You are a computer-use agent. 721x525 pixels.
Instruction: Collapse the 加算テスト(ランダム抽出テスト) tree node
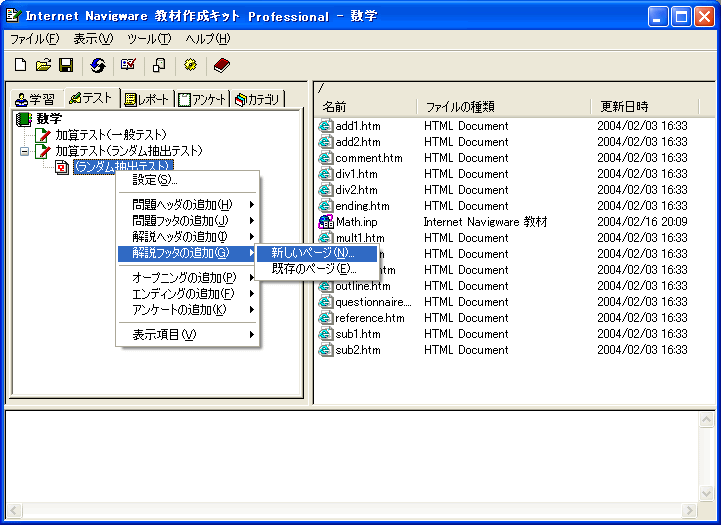tap(24, 151)
